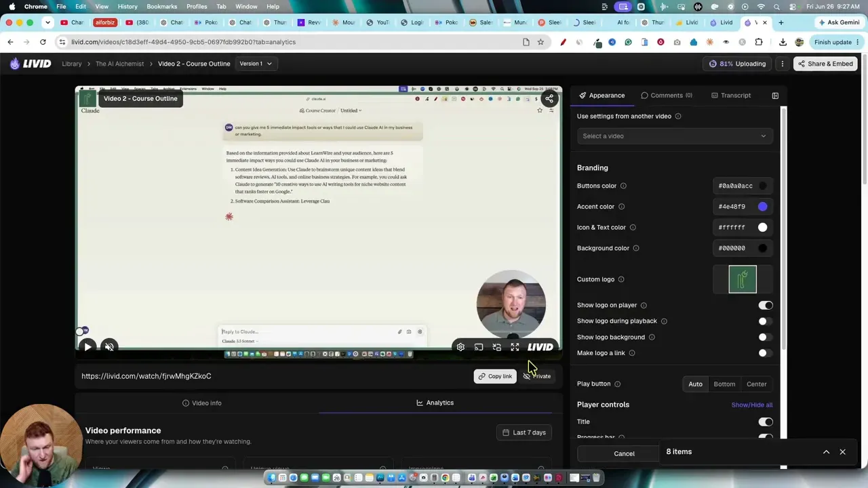The image size is (868, 488).
Task: Open the Last 7 days range dropdown
Action: pos(524,432)
